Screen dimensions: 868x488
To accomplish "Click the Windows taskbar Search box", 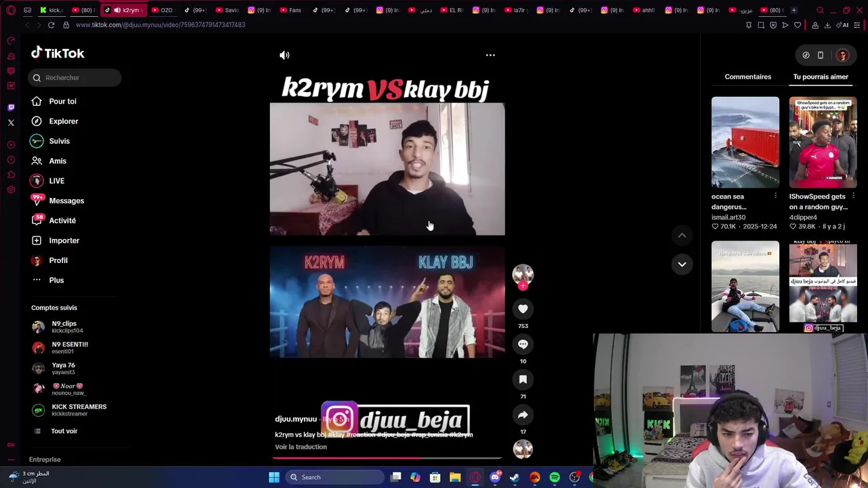I will click(x=335, y=477).
